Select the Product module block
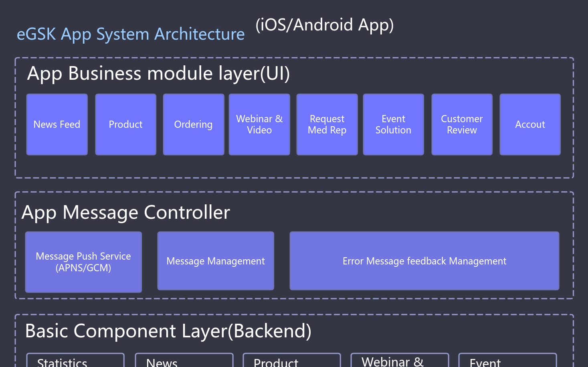The image size is (588, 367). [125, 125]
